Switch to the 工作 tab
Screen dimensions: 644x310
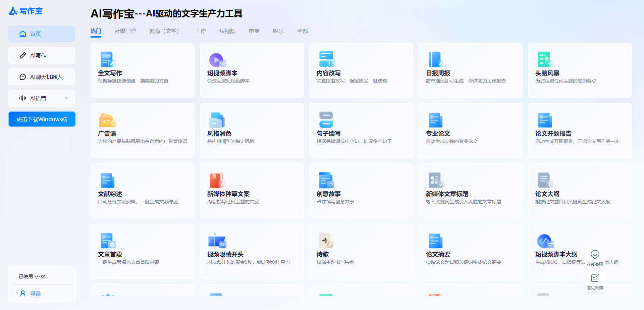(x=201, y=31)
